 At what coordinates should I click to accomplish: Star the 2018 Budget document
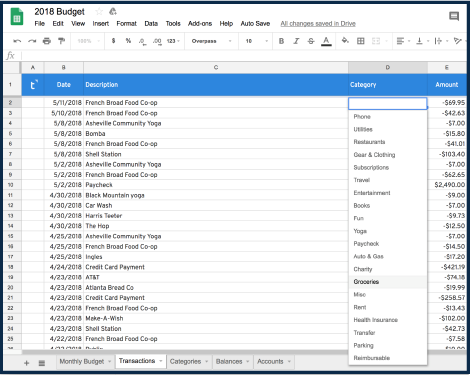pos(99,12)
